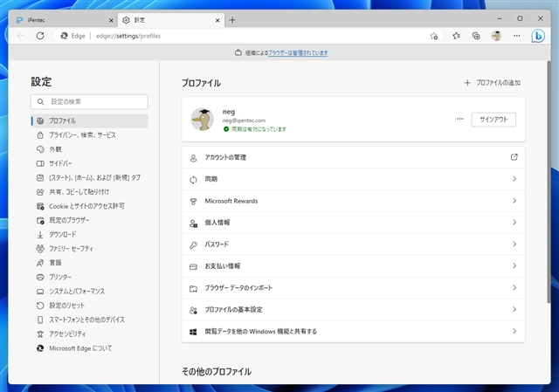
Task: Add page to favorites star icon
Action: point(434,36)
